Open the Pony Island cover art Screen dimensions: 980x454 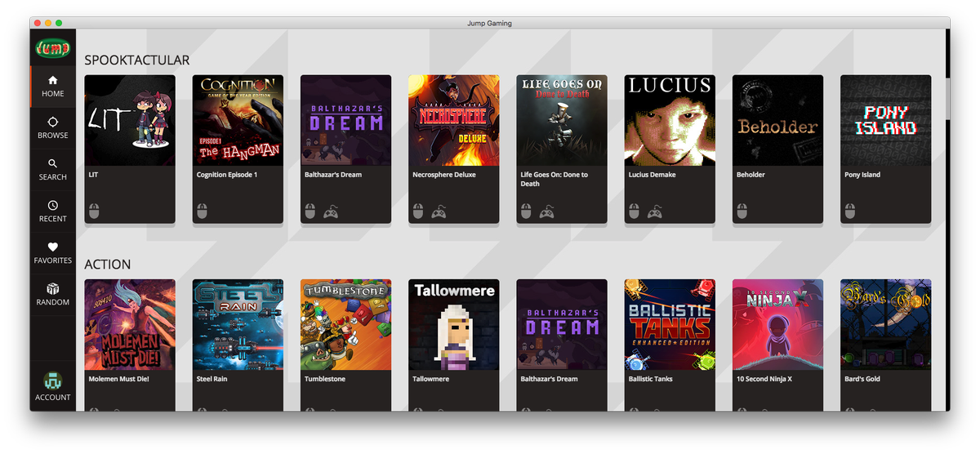pyautogui.click(x=885, y=120)
